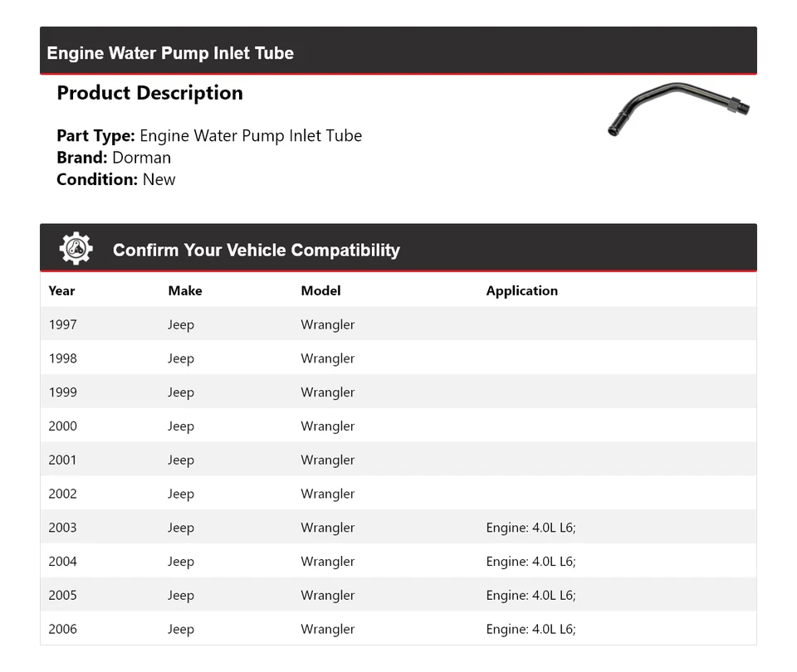Select Wrangler in the 1998 row

click(327, 358)
